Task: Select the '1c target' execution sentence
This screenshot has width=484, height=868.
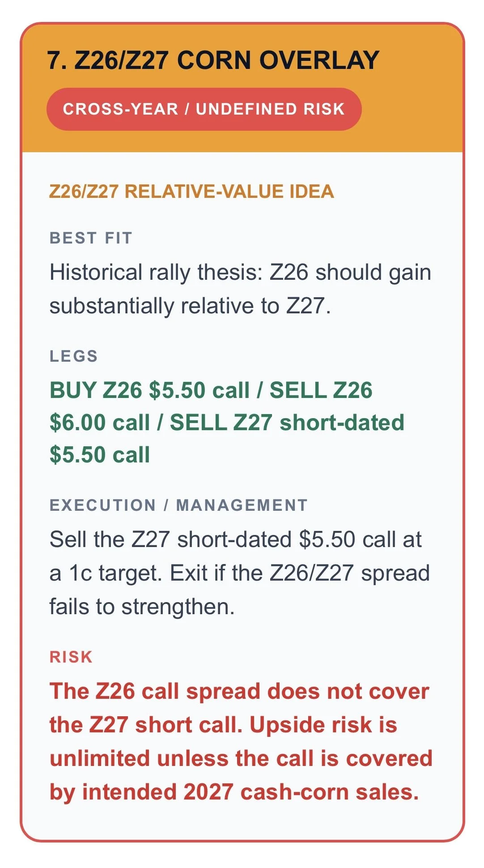Action: coord(235,556)
